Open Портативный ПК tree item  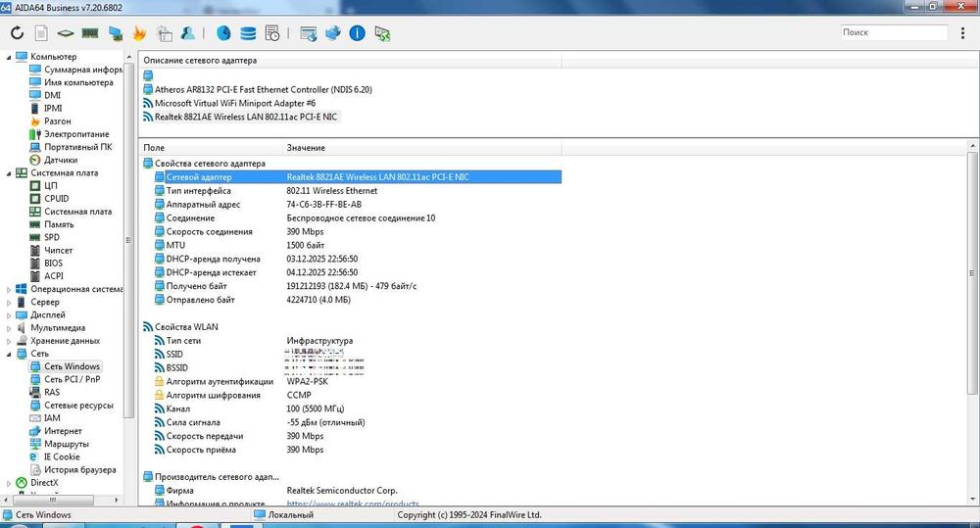coord(78,147)
